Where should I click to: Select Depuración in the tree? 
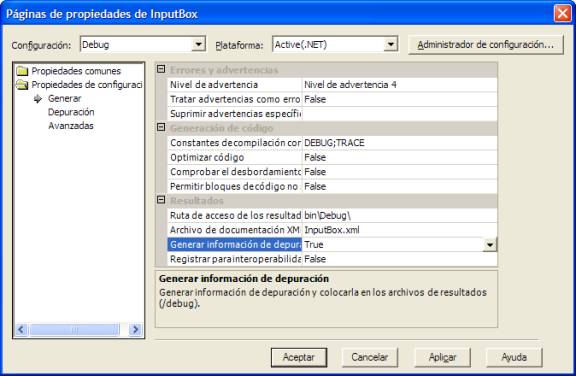tap(71, 112)
